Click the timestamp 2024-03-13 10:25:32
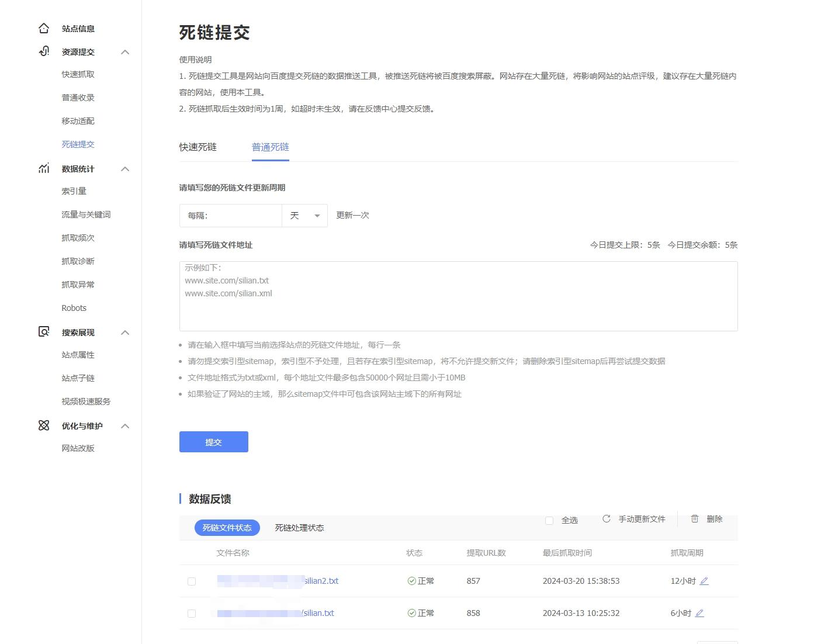The width and height of the screenshot is (828, 644). (x=581, y=613)
